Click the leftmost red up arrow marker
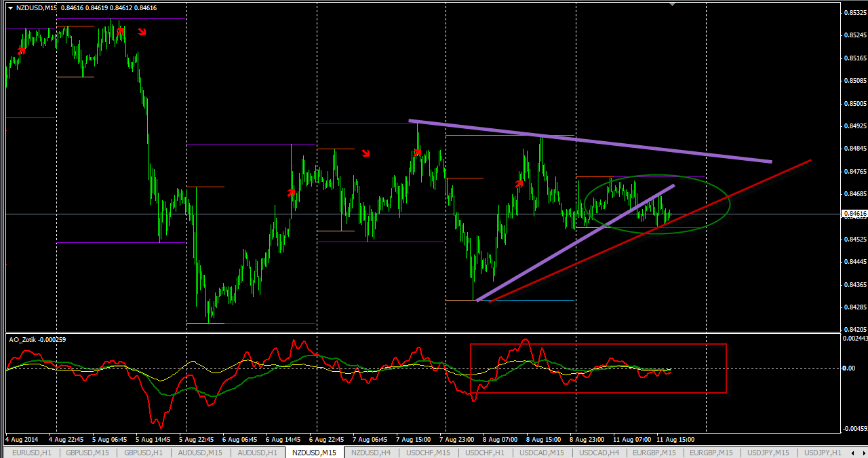The height and width of the screenshot is (458, 868). click(x=21, y=50)
